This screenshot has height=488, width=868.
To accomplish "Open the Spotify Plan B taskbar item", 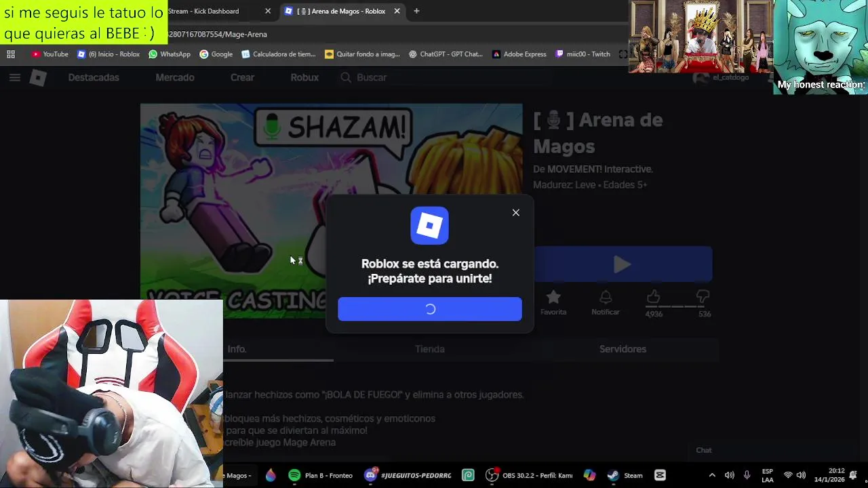I will [321, 475].
